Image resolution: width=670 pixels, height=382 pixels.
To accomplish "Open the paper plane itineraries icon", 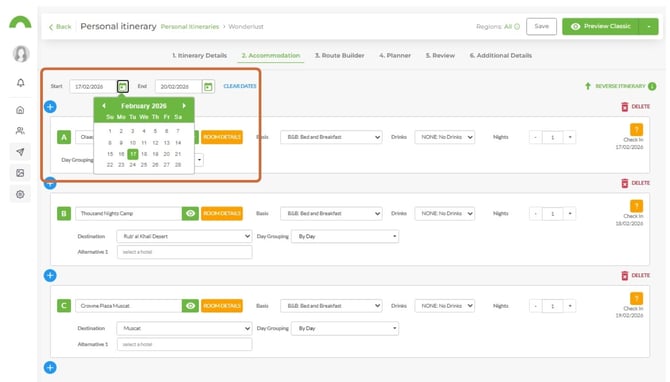I will pyautogui.click(x=20, y=152).
